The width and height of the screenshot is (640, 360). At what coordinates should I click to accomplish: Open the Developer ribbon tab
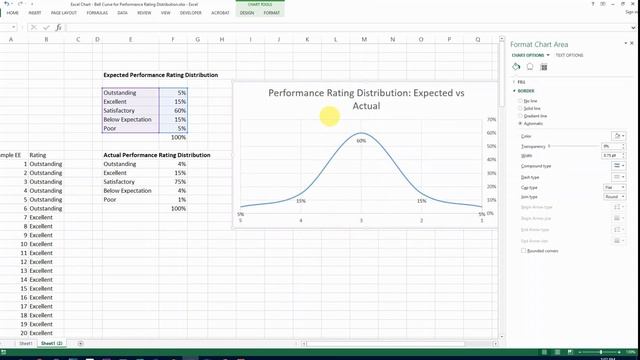191,13
